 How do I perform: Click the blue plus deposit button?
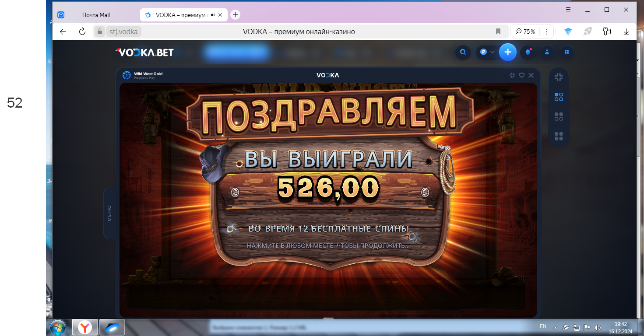click(508, 52)
